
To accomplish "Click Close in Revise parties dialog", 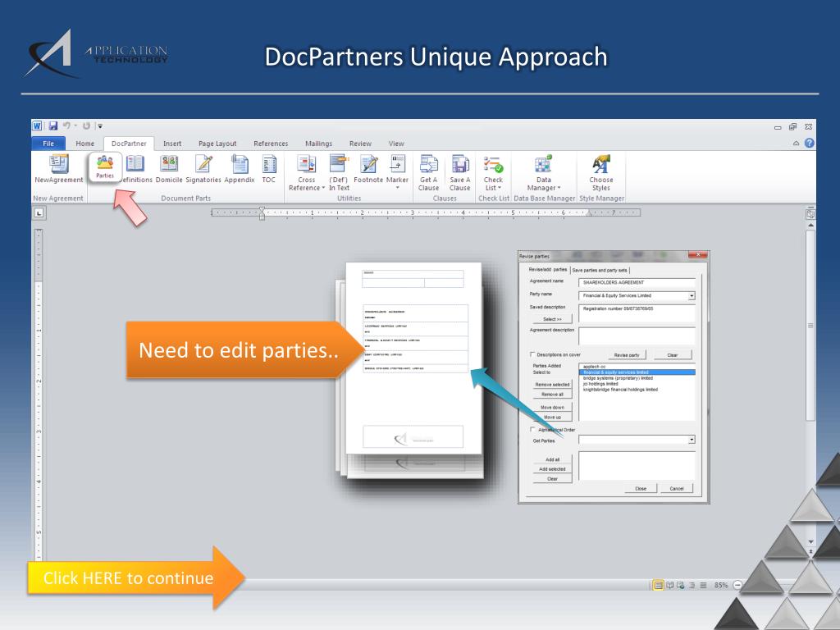I will [641, 489].
